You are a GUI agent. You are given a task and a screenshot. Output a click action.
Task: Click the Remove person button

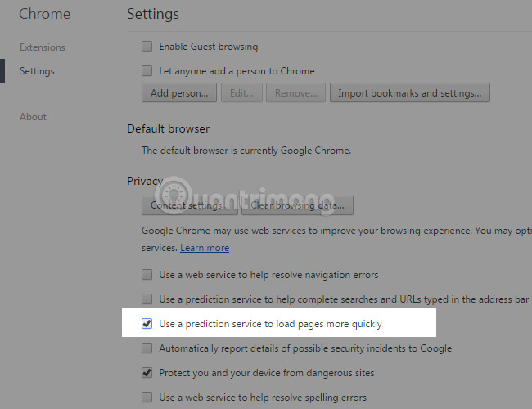pos(295,92)
